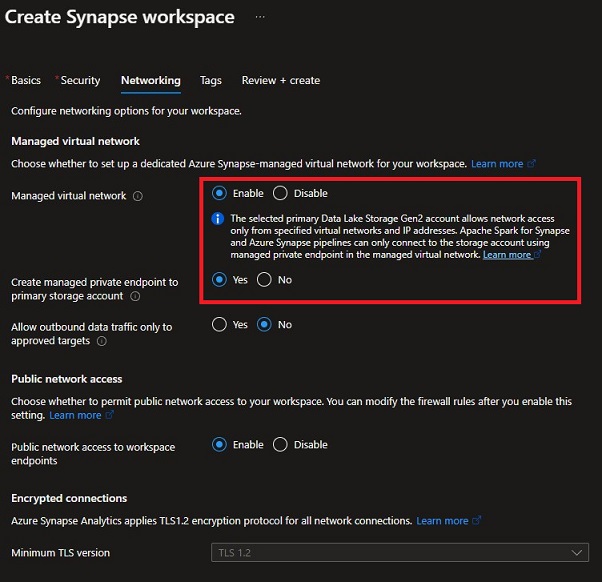Open the Review + create tab

pyautogui.click(x=280, y=80)
